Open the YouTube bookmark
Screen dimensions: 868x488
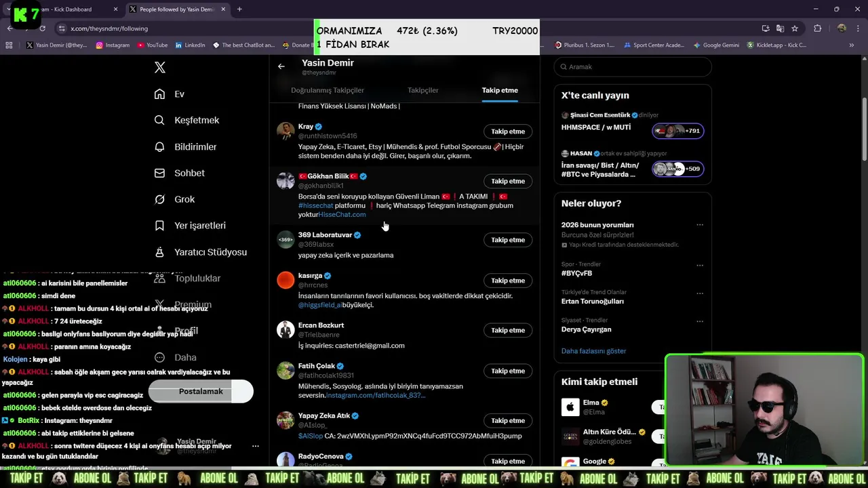click(x=152, y=45)
